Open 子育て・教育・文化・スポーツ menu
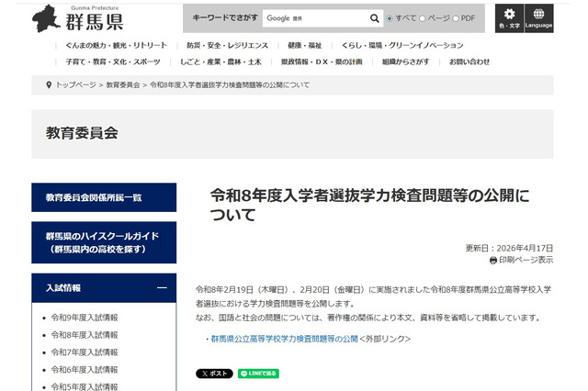Image resolution: width=588 pixels, height=391 pixels. coord(113,61)
